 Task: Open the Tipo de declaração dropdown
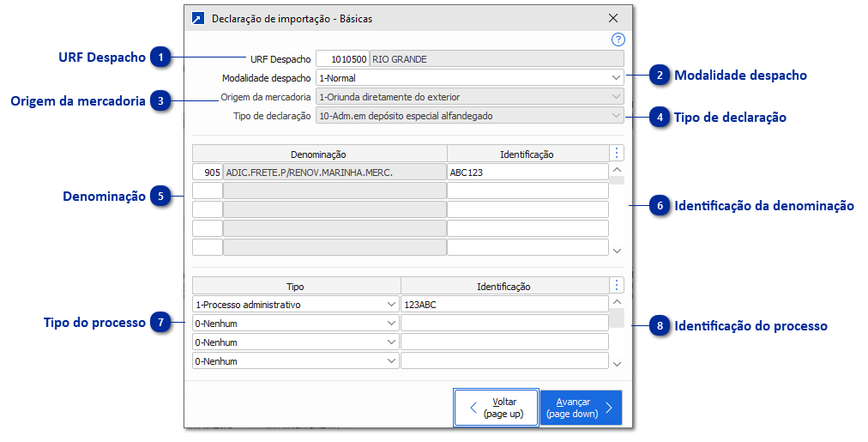(616, 115)
